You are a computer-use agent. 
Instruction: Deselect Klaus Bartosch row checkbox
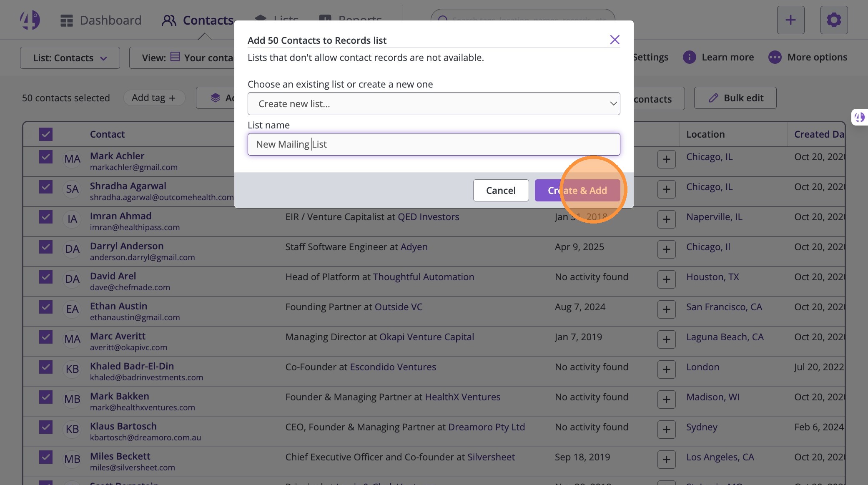[46, 427]
